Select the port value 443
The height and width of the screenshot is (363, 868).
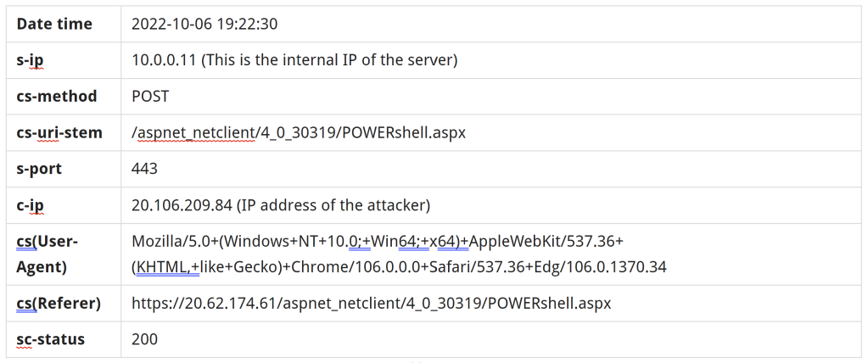tap(144, 169)
